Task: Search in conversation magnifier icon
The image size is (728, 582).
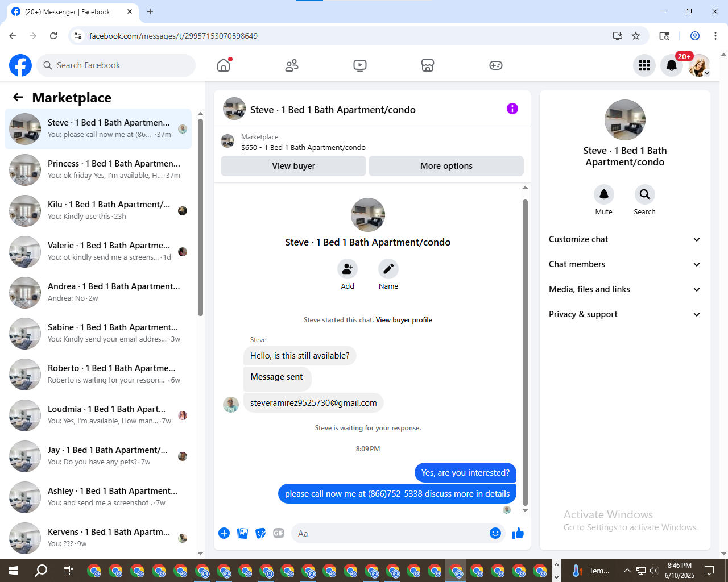Action: [645, 194]
